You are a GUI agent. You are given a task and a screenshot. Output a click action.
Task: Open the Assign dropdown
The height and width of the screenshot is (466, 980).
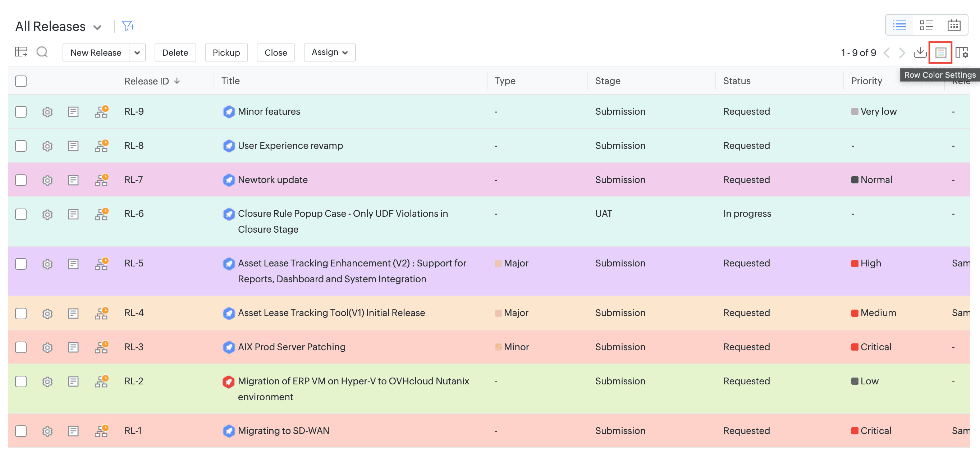click(329, 52)
